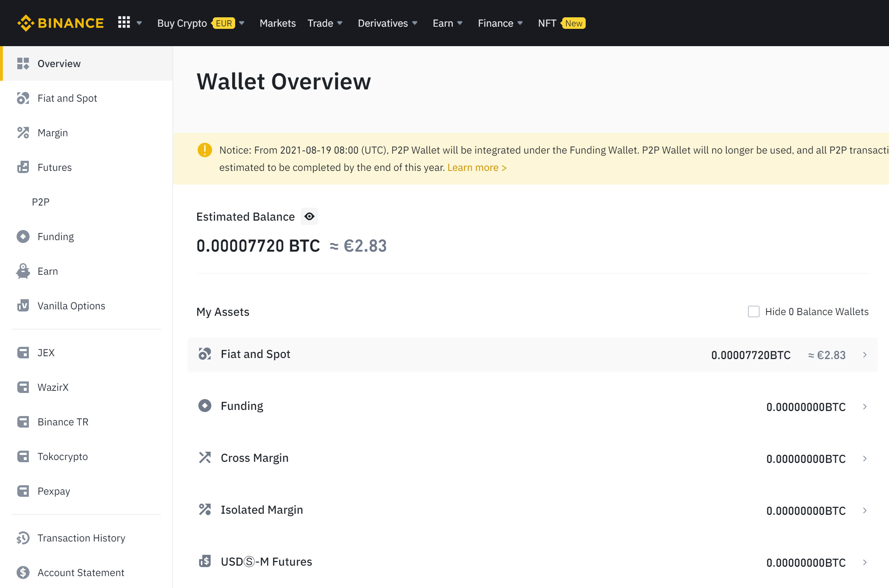Open the Finance menu
This screenshot has width=889, height=588.
[495, 23]
